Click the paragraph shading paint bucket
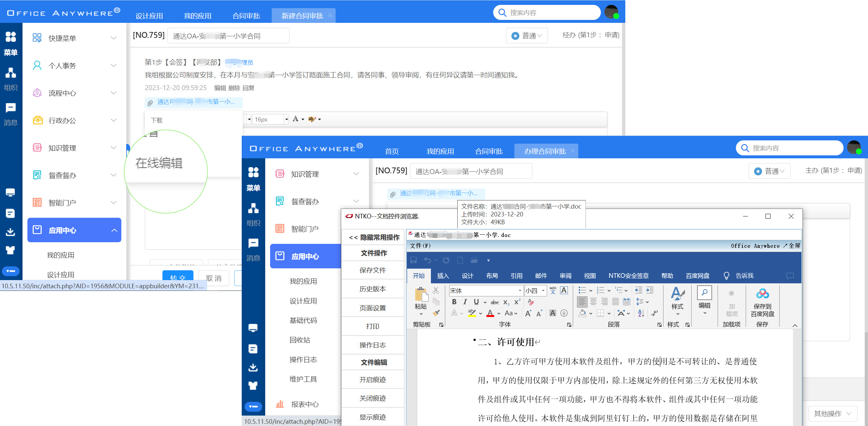 pyautogui.click(x=582, y=313)
